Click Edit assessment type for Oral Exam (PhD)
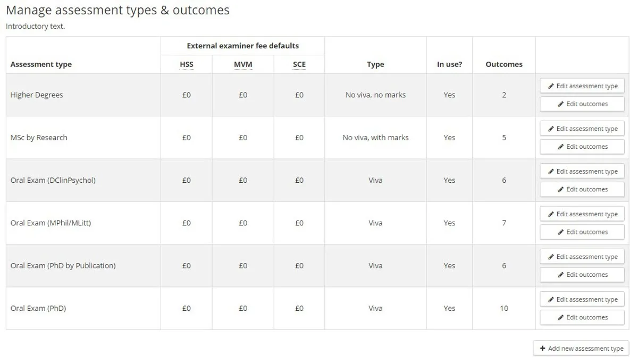The width and height of the screenshot is (638, 364). pos(582,299)
